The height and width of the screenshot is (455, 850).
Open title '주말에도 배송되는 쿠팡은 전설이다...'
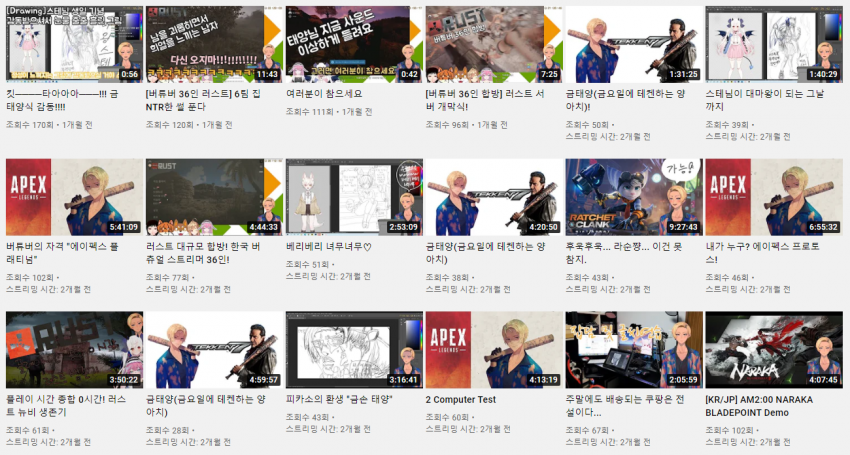pyautogui.click(x=624, y=406)
